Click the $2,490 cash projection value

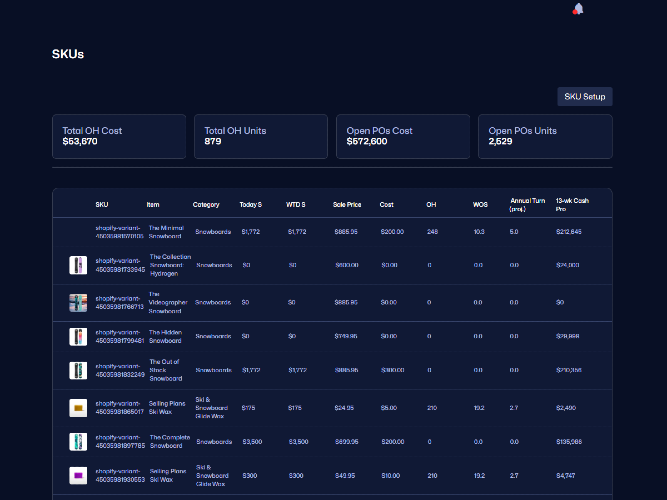click(x=566, y=408)
